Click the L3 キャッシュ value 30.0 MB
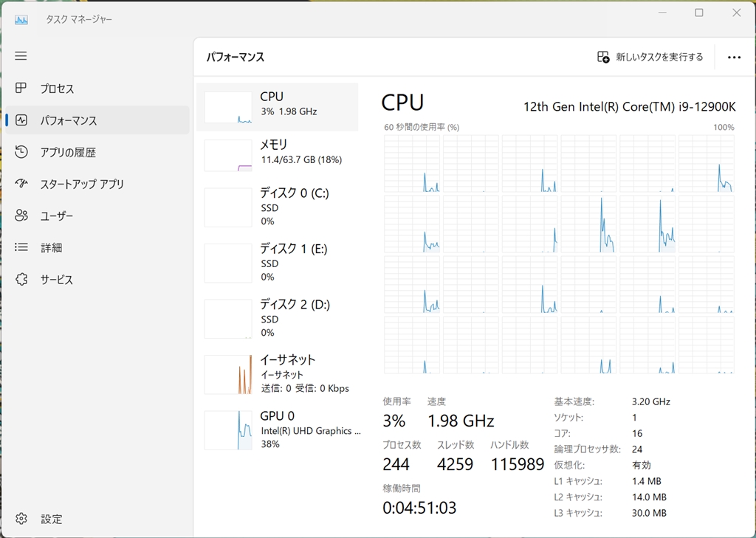The width and height of the screenshot is (756, 538). click(649, 513)
